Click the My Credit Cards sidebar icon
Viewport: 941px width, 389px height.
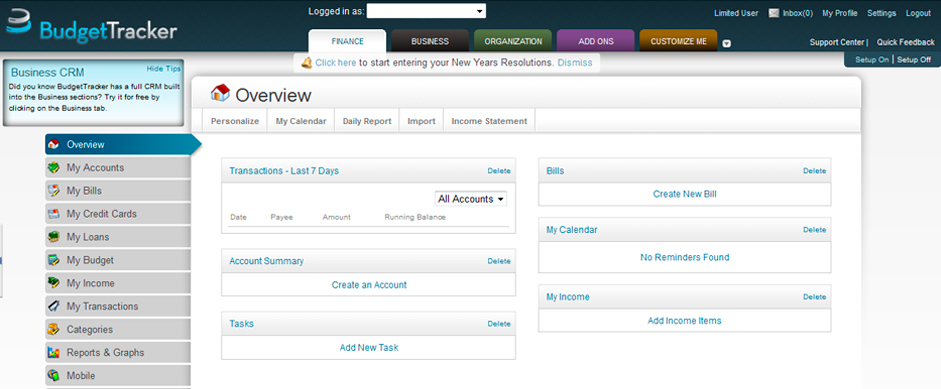pos(53,214)
